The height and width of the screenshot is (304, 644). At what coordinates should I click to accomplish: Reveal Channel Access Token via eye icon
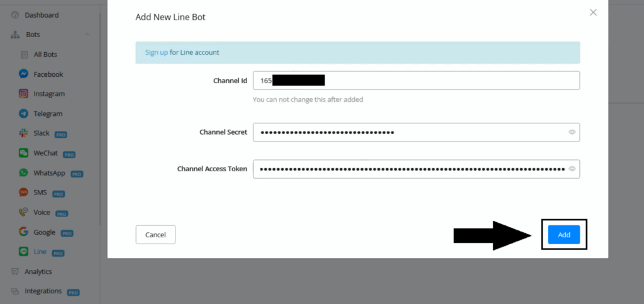pos(572,169)
